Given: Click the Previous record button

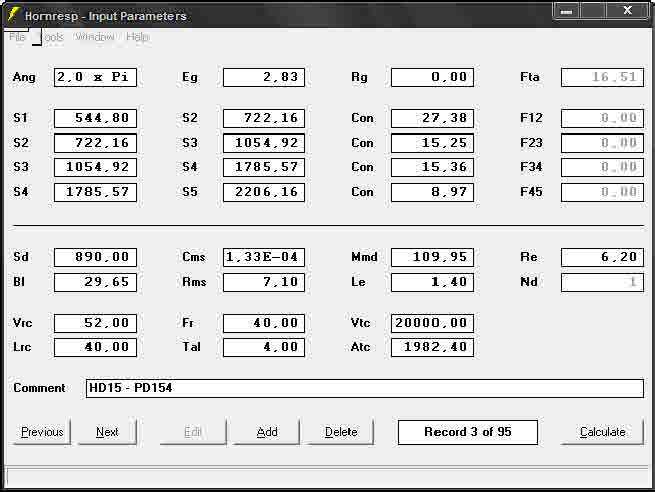Looking at the screenshot, I should (42, 432).
